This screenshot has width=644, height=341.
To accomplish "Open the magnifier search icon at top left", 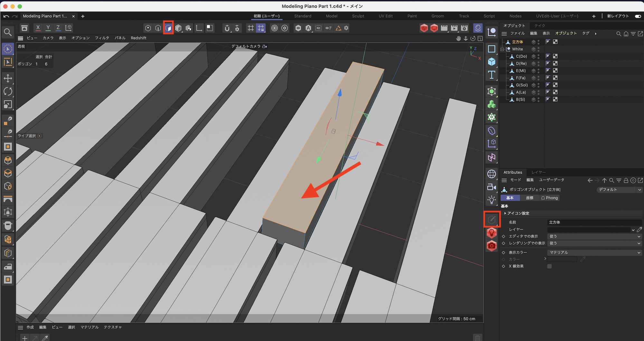I will [x=8, y=32].
